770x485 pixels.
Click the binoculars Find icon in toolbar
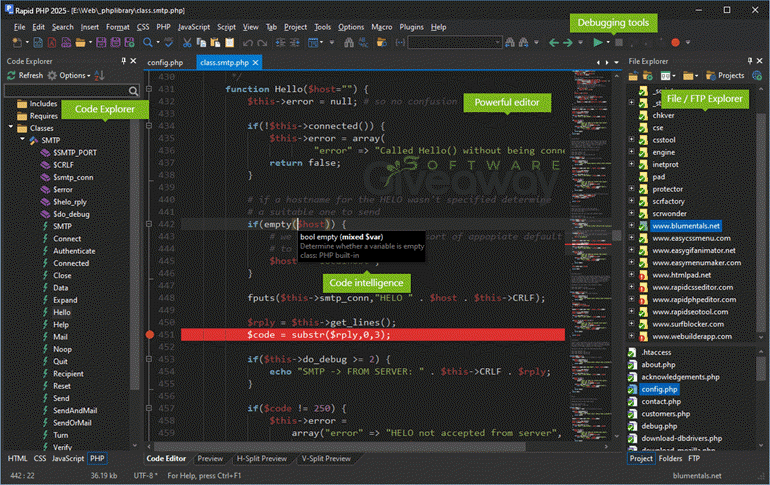349,43
